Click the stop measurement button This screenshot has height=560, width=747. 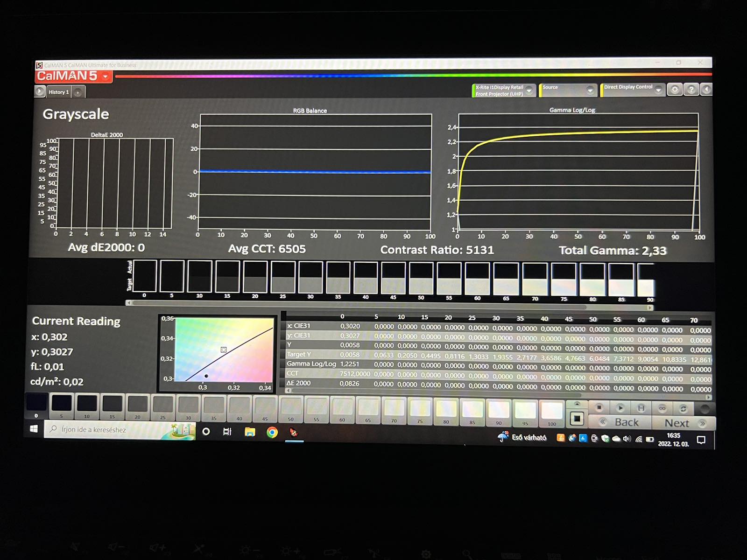click(599, 408)
